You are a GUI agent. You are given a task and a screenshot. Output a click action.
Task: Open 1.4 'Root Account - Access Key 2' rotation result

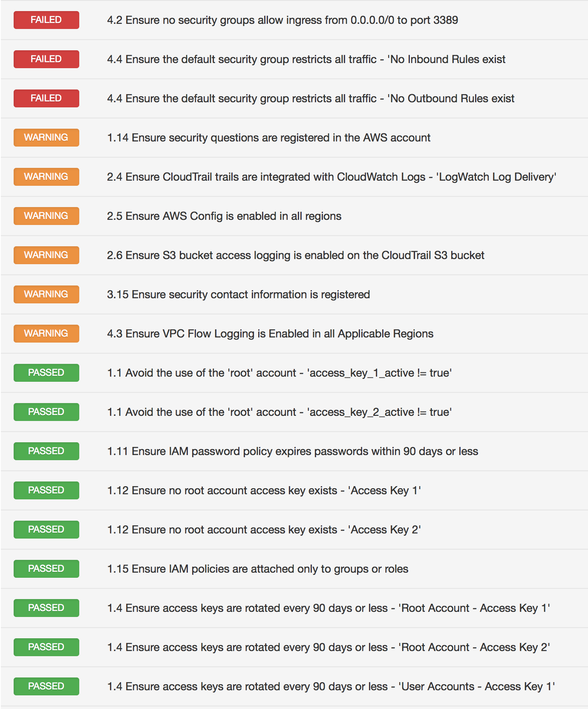(328, 647)
